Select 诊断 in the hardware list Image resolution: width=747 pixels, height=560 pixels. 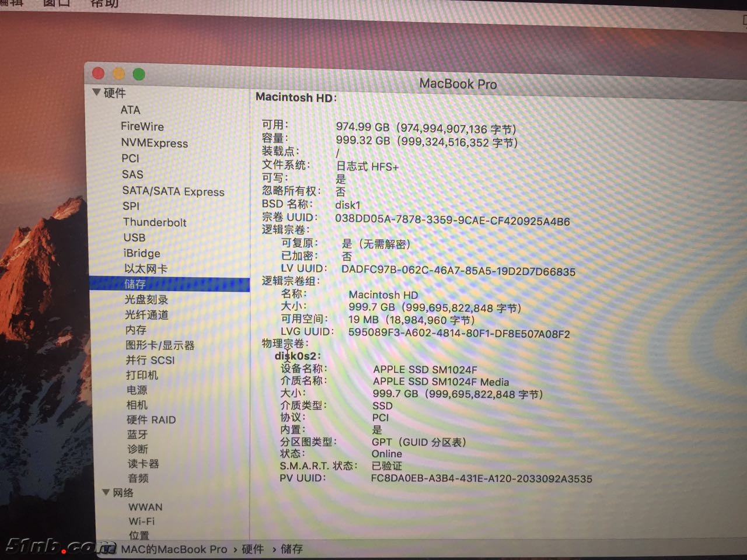(x=138, y=449)
